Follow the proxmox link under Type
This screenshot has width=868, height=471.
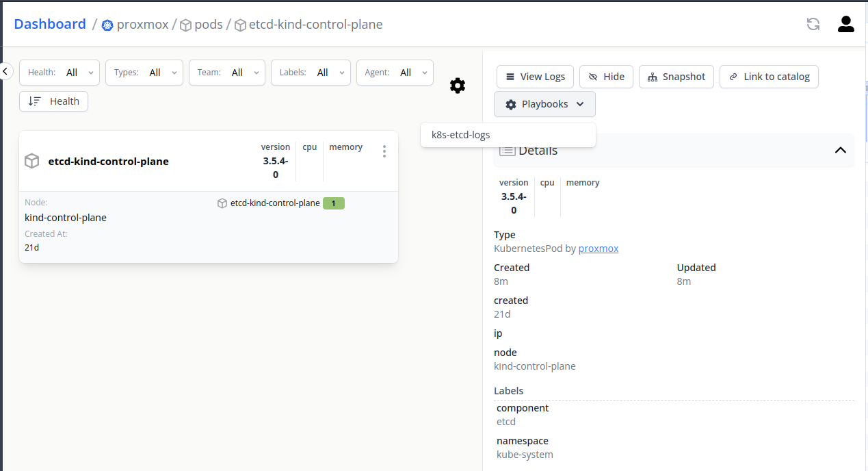[x=598, y=249]
